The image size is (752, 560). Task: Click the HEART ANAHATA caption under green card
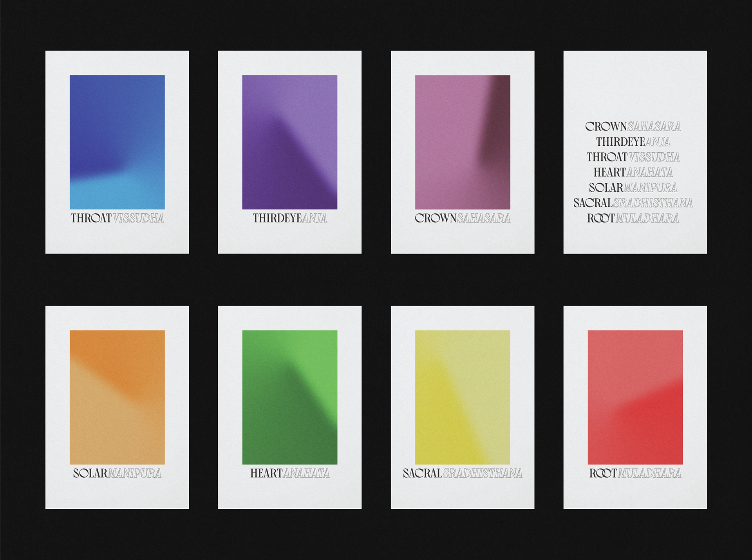289,473
